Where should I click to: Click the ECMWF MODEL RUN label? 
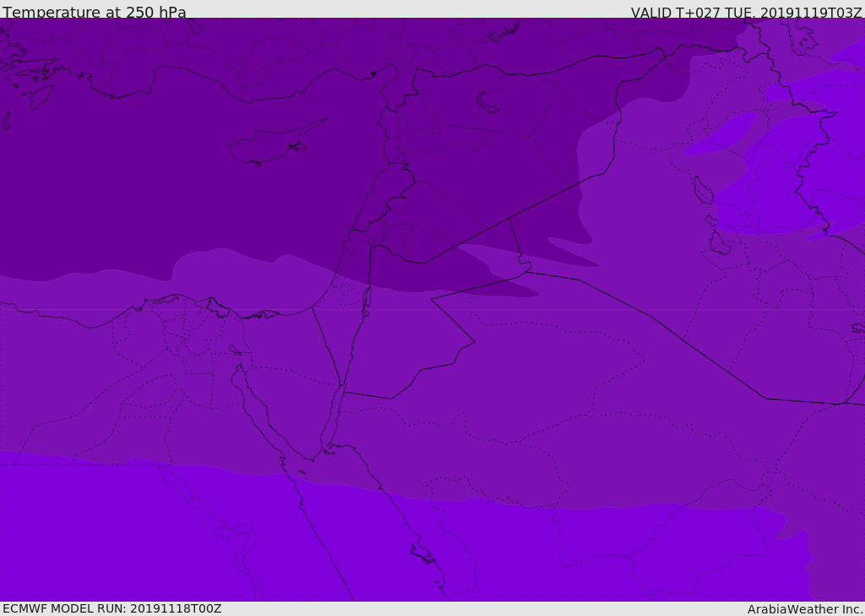(112, 608)
